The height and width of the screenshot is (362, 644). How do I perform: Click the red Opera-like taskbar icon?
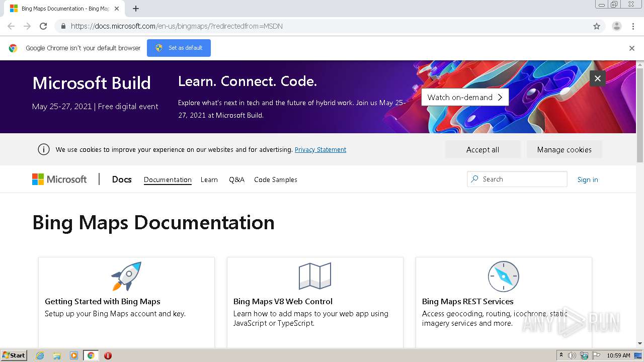click(x=108, y=355)
